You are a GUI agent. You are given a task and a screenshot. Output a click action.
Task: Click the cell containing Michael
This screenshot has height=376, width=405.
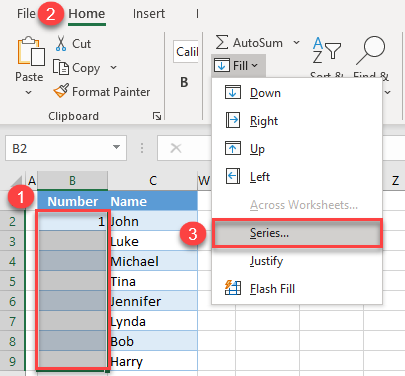(x=153, y=261)
